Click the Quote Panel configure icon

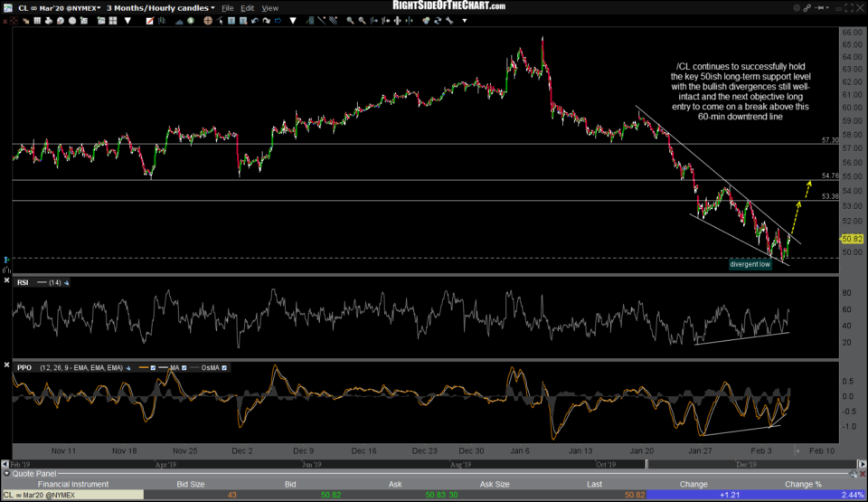click(853, 473)
